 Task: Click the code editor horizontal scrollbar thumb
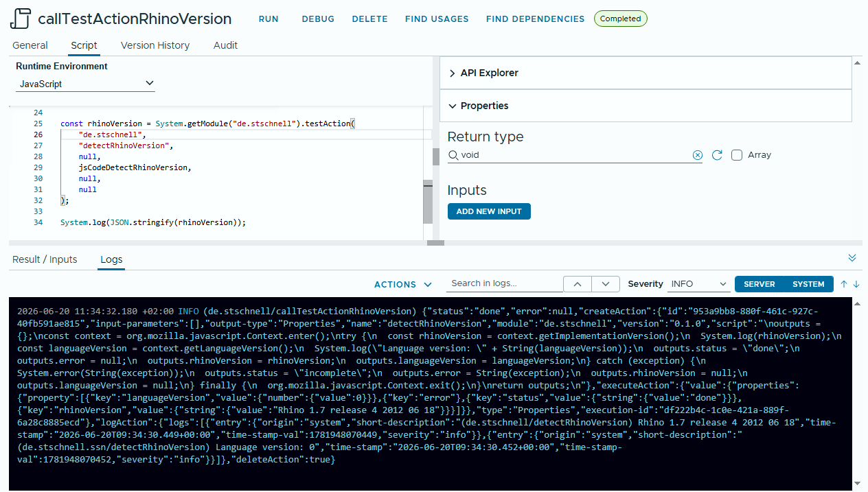[435, 243]
